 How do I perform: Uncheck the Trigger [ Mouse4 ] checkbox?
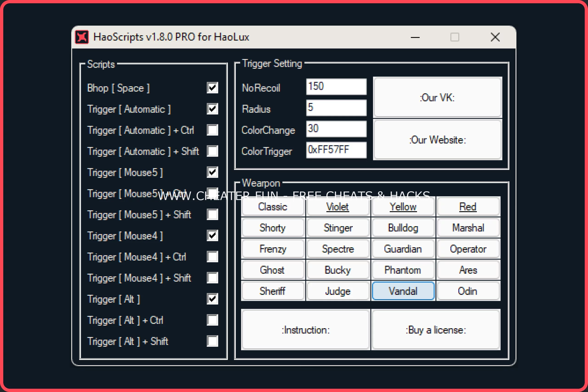coord(212,236)
